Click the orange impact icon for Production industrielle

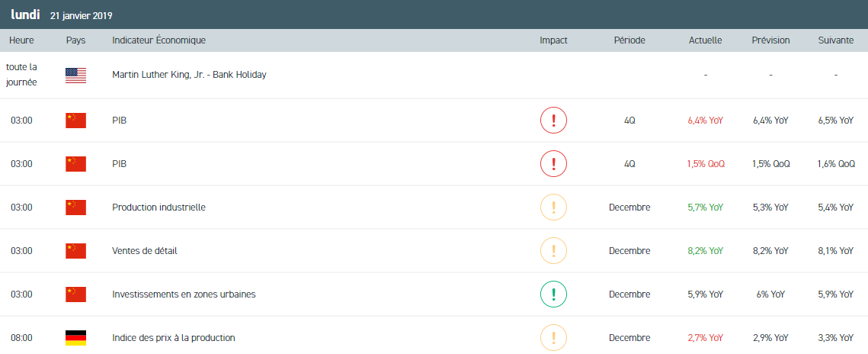553,208
